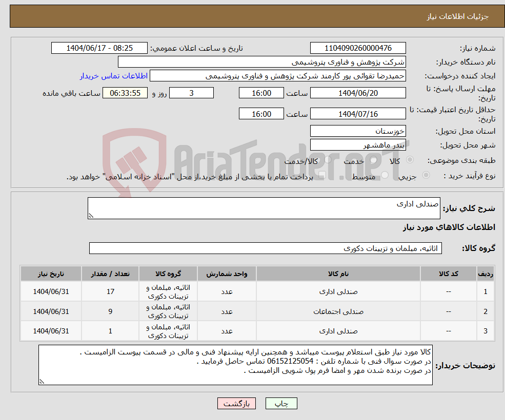This screenshot has height=420, width=505.
Task: Click the price validity time 16:00 field
Action: [261, 114]
